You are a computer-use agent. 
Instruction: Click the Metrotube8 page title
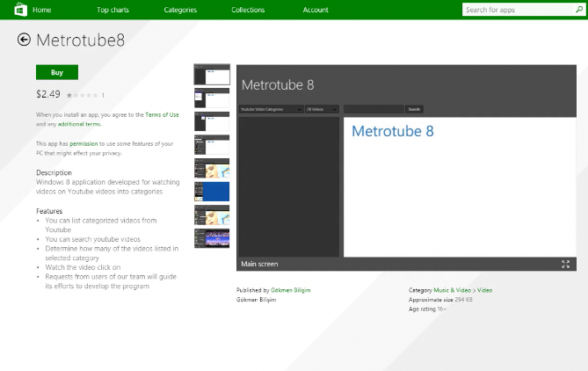(81, 40)
